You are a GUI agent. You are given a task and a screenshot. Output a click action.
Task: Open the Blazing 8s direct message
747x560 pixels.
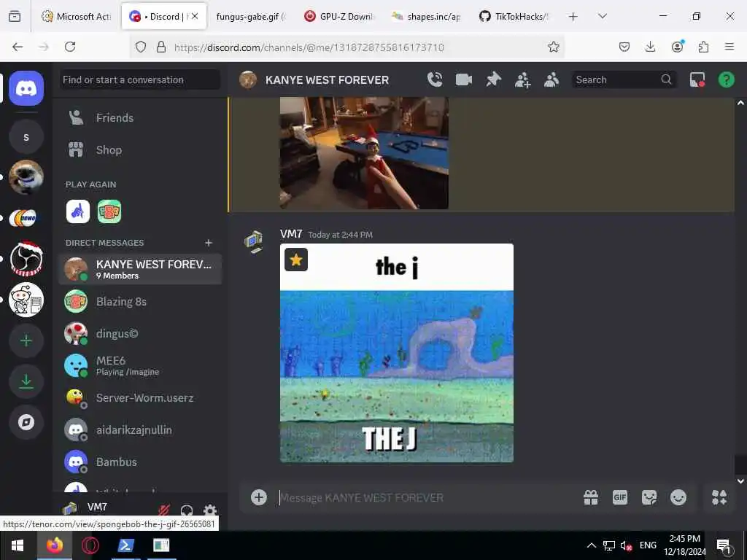[x=140, y=301]
